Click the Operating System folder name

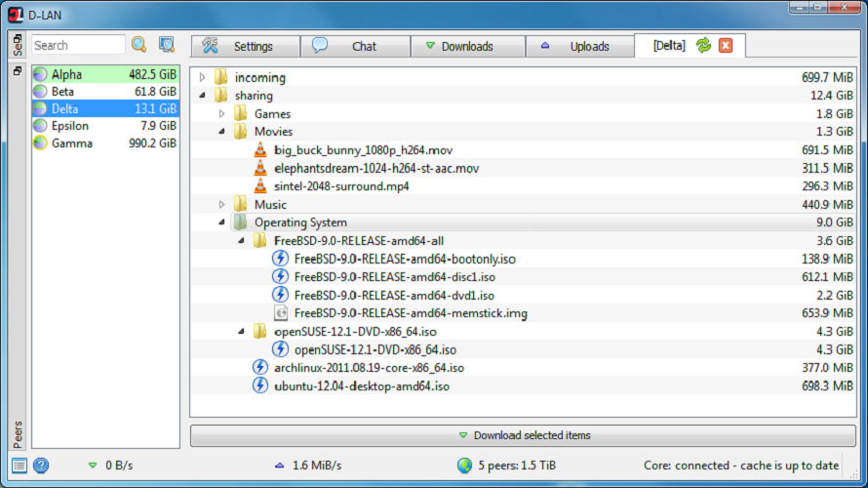[300, 223]
